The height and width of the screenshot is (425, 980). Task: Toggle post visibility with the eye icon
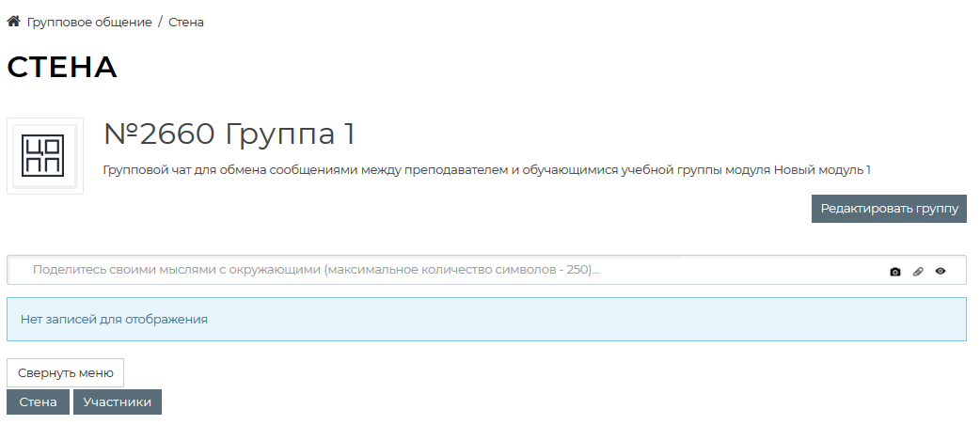940,272
